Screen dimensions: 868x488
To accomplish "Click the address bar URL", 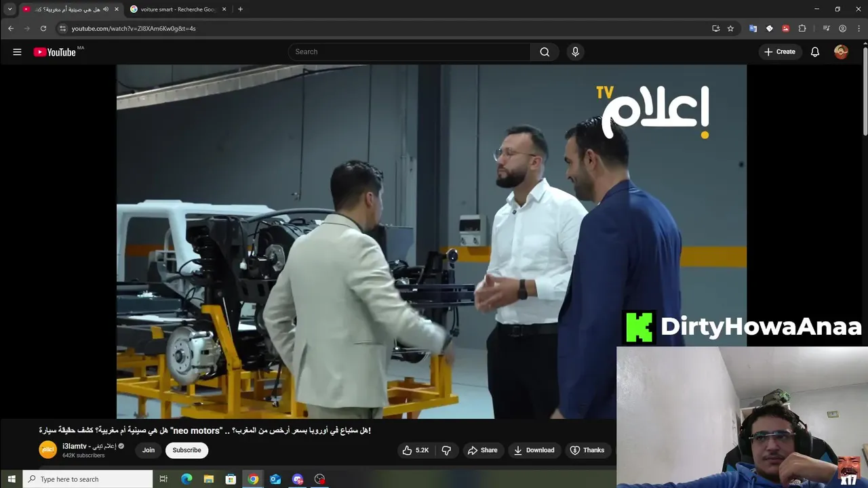I will click(x=134, y=28).
